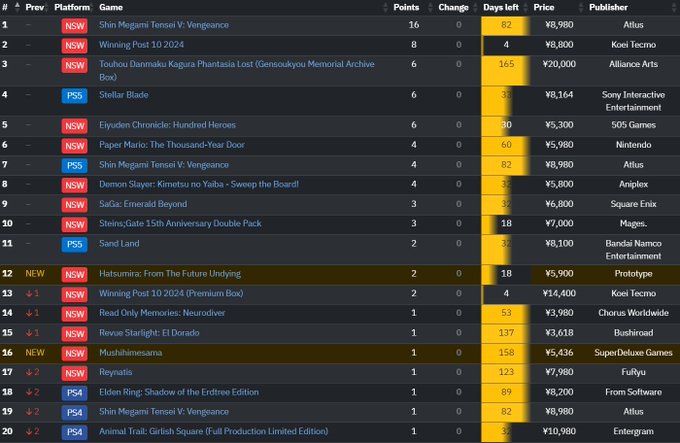Image resolution: width=680 pixels, height=443 pixels.
Task: Click the NSW badge next to Eiyuden Chronicle
Action: 75,126
